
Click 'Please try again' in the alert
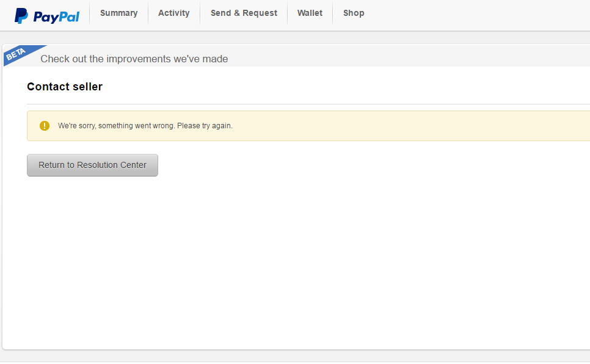point(205,126)
